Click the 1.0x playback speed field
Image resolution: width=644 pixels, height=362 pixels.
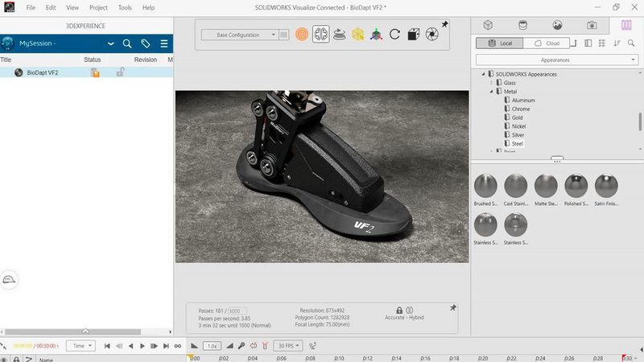(212, 346)
